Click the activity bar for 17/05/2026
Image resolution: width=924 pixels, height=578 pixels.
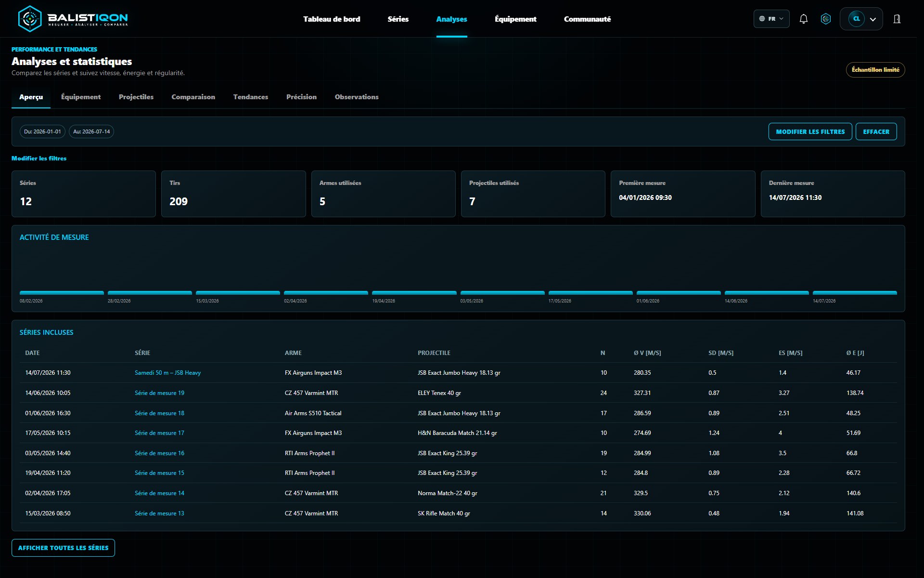[x=590, y=293]
